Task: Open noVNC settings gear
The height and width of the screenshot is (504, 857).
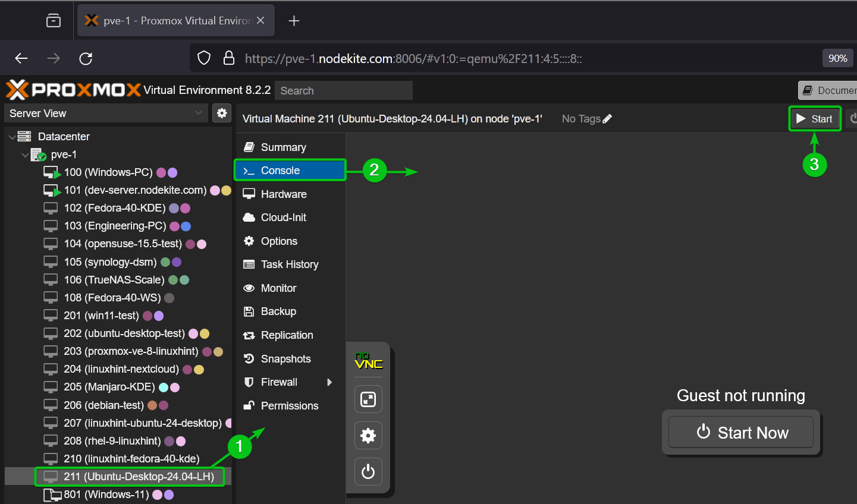Action: 368,436
